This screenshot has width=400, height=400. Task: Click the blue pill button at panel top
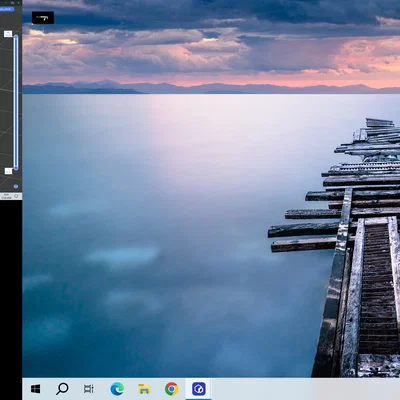pyautogui.click(x=7, y=9)
